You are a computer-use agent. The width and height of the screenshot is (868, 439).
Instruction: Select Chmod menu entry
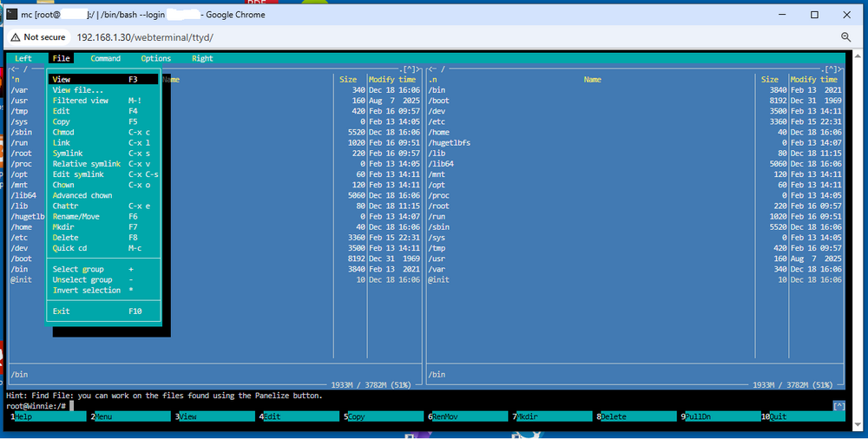pos(103,133)
